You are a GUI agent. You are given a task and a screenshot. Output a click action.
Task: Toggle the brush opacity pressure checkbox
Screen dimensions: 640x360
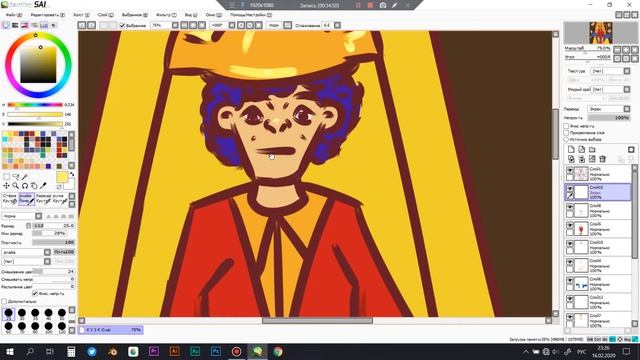coord(35,293)
